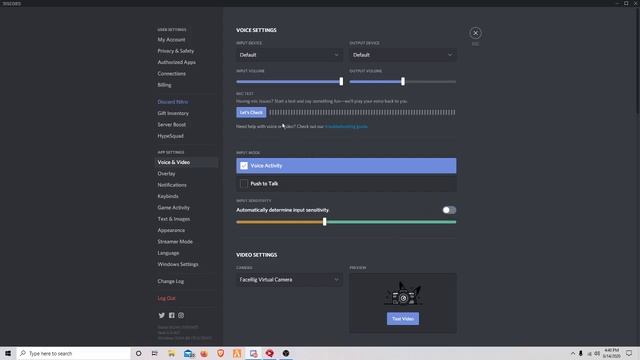
Task: Select Voice & Video settings
Action: point(186,162)
